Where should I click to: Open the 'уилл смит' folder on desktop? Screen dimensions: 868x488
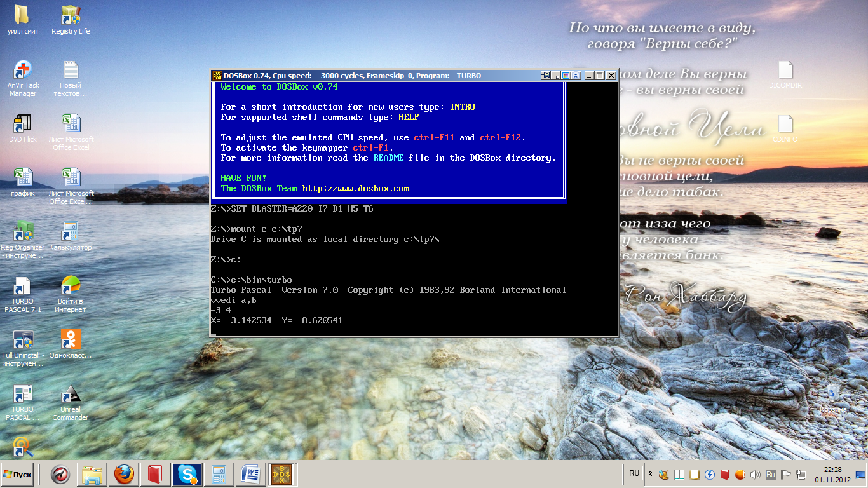tap(24, 20)
